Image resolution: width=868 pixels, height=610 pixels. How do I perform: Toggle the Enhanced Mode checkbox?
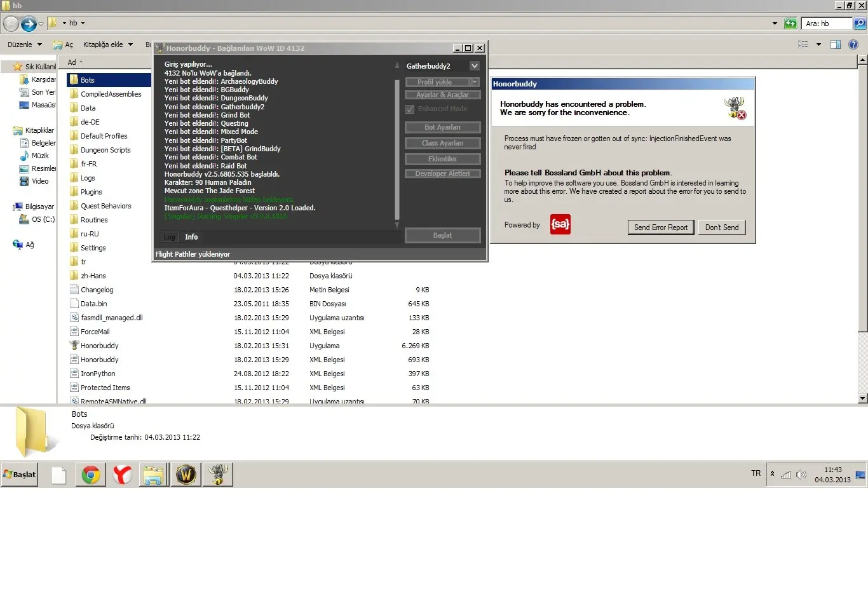point(410,109)
